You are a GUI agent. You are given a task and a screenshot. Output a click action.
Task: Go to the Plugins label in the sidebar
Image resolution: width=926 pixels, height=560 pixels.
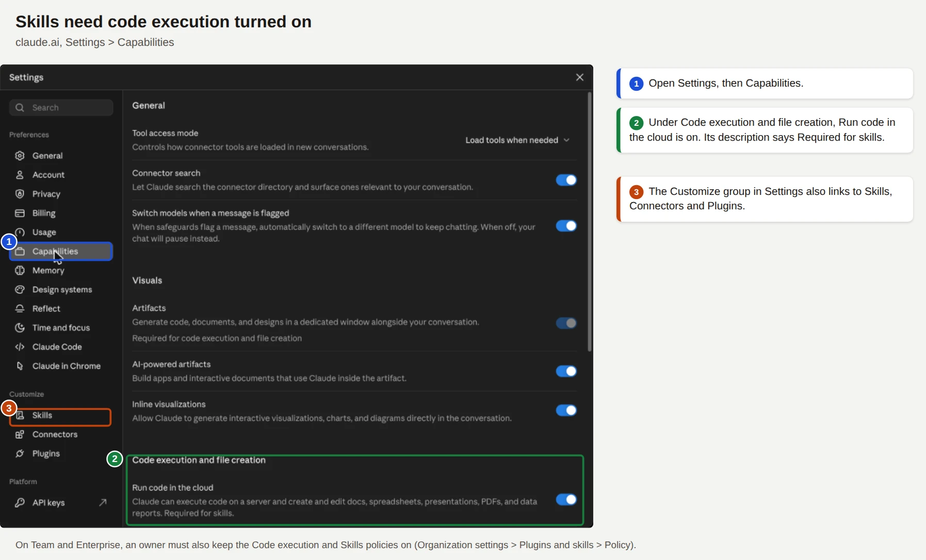tap(46, 453)
